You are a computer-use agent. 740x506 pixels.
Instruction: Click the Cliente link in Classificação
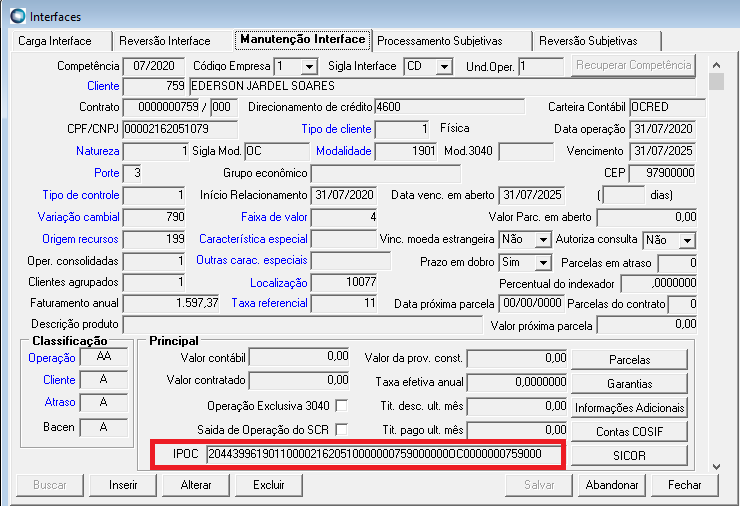click(x=59, y=380)
